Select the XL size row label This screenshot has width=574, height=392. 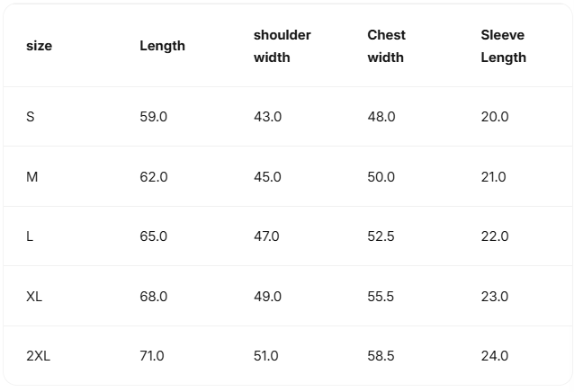coord(34,297)
